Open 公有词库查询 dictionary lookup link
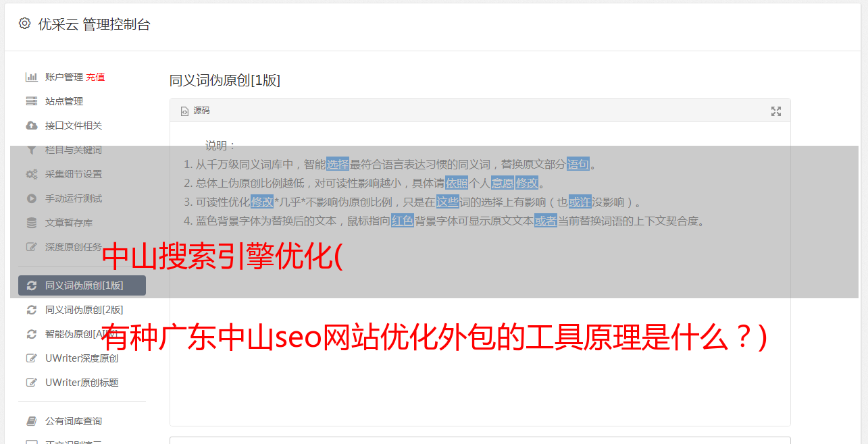Screen dimensions: 868x444 pos(74,421)
